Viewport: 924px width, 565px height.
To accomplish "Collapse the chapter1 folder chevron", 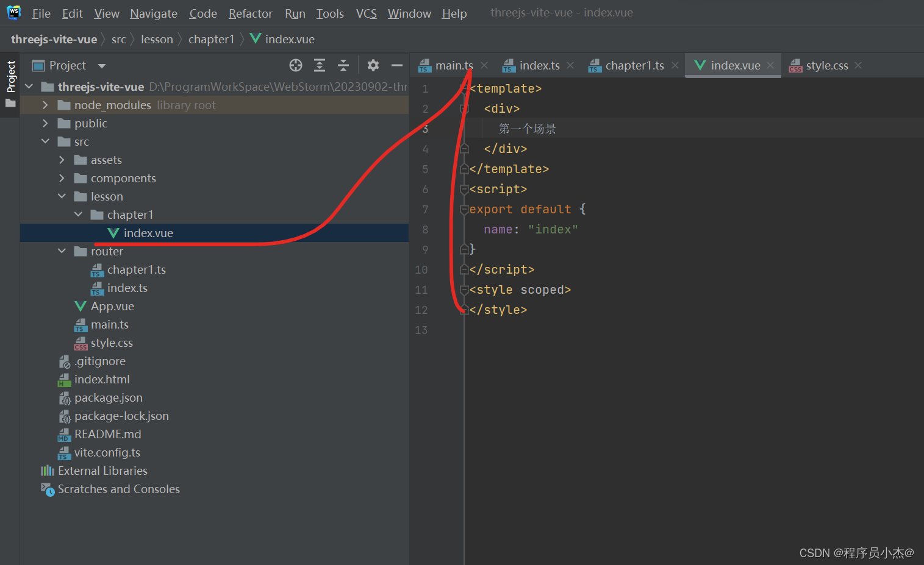I will click(78, 215).
